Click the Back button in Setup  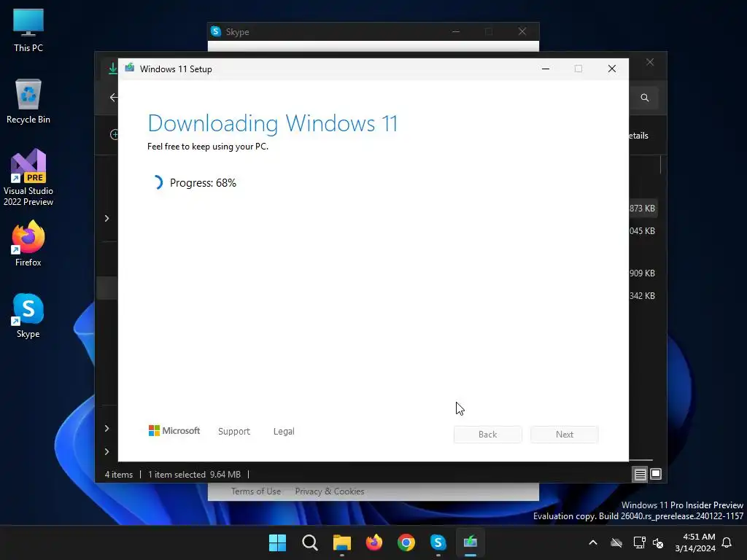coord(488,435)
